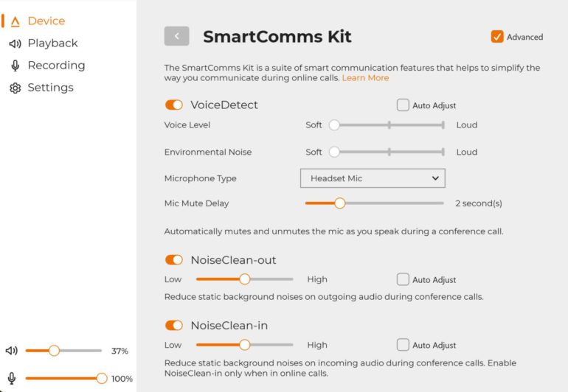The image size is (568, 392).
Task: Mute the microphone level icon
Action: click(12, 379)
